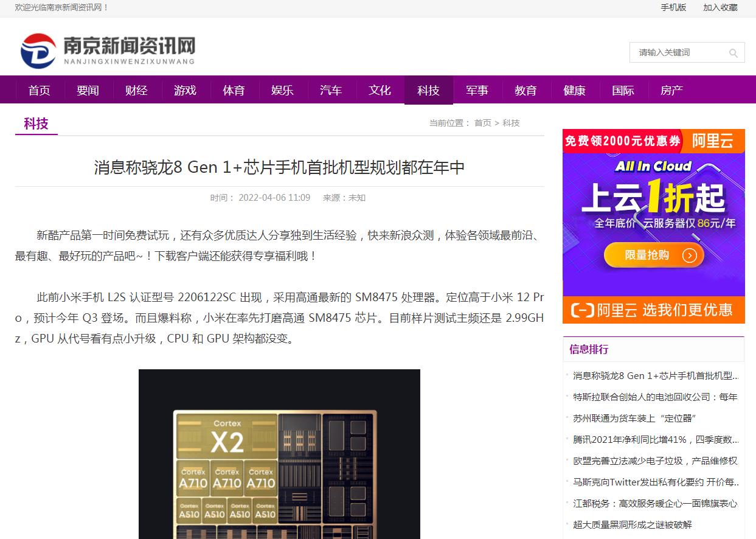Click paragraph starting 此前小米手机 L2S

pyautogui.click(x=279, y=318)
